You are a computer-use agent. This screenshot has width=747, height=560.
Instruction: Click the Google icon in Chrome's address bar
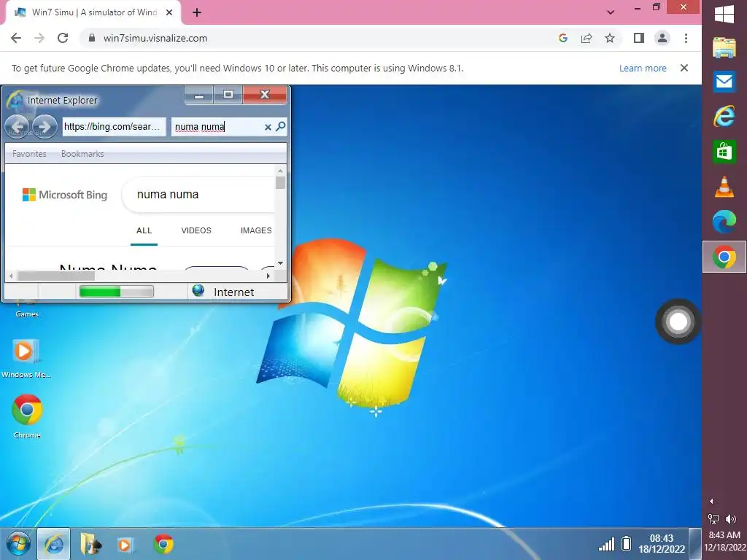click(x=563, y=38)
